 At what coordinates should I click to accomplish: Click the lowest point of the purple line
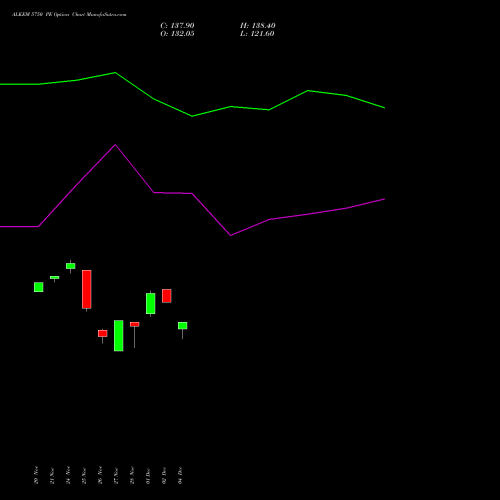pyautogui.click(x=231, y=235)
